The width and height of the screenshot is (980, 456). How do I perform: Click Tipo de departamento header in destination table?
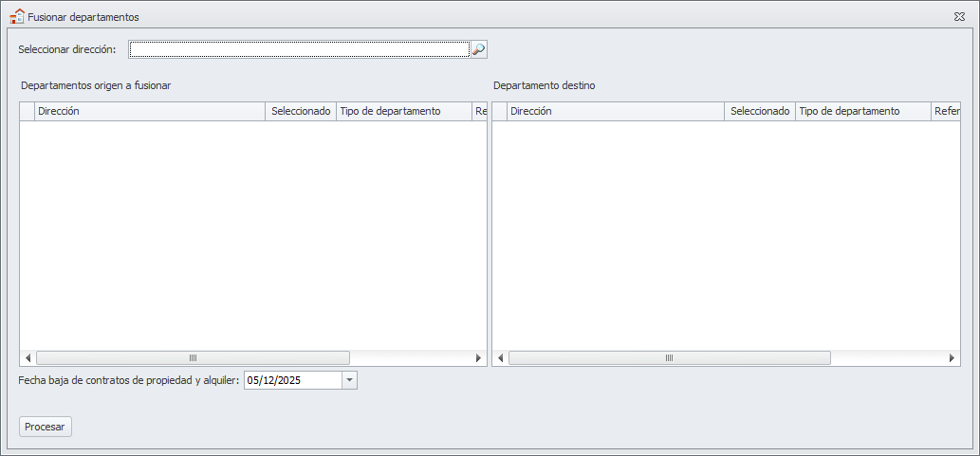(x=863, y=111)
